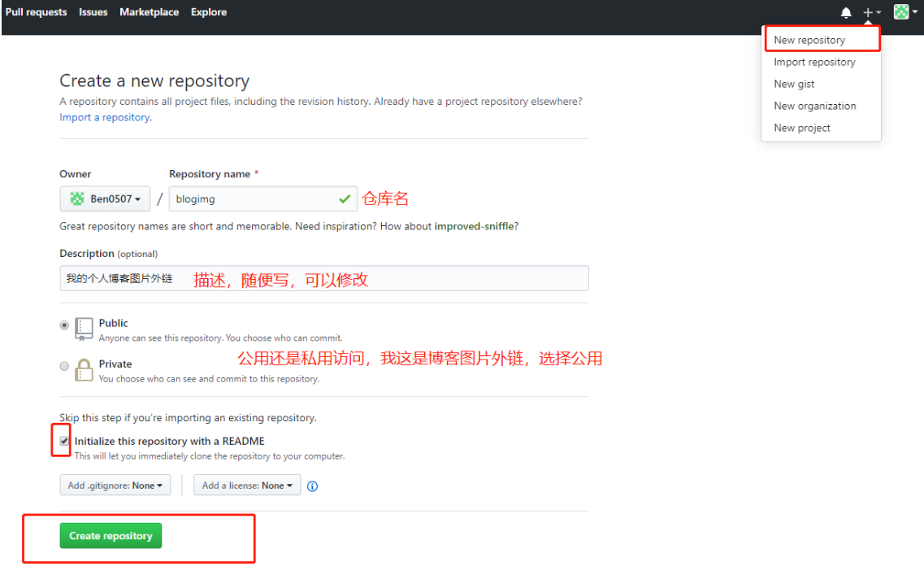The image size is (924, 575).
Task: Open the user avatar account menu
Action: (906, 12)
